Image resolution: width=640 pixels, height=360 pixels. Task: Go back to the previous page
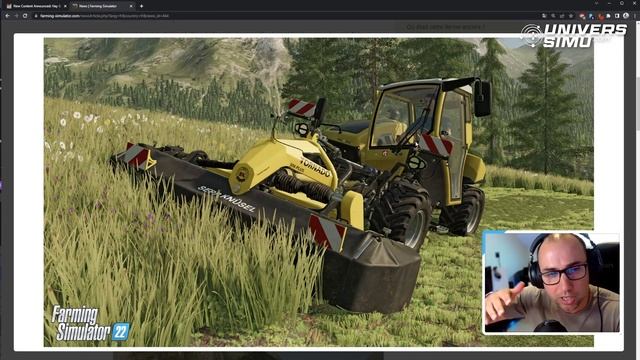click(7, 16)
